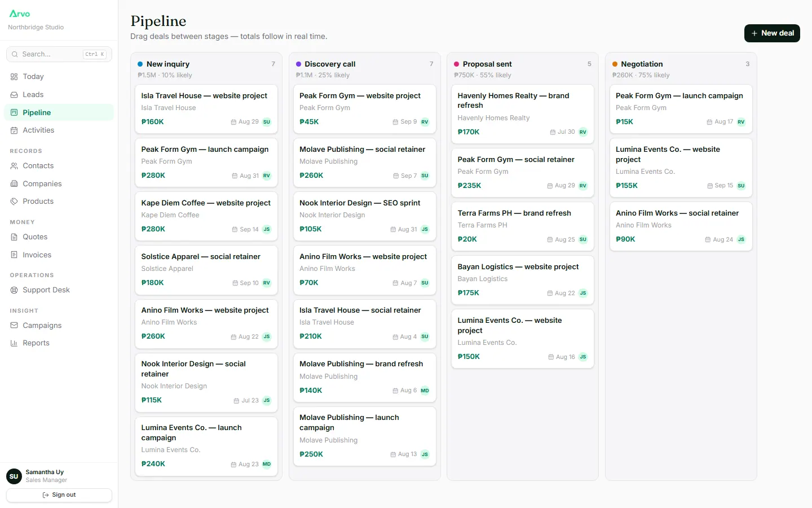Navigate to Reports
Viewport: 812px width, 508px height.
59,343
